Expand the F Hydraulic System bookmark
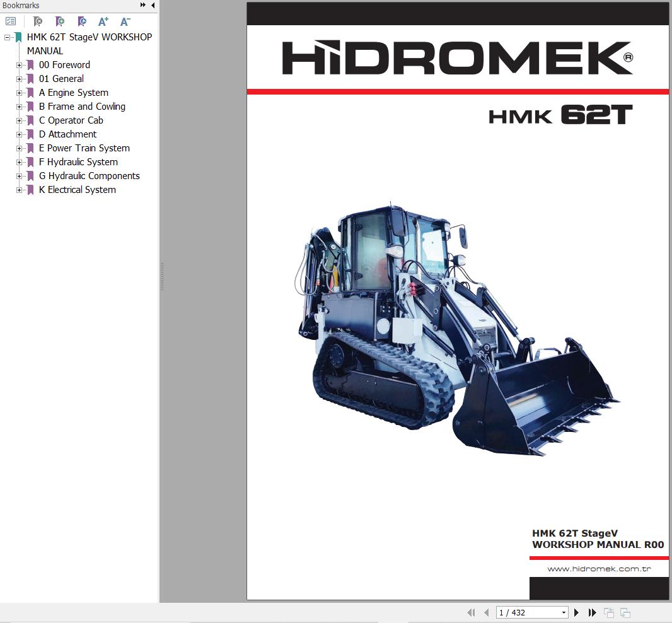 [x=20, y=162]
